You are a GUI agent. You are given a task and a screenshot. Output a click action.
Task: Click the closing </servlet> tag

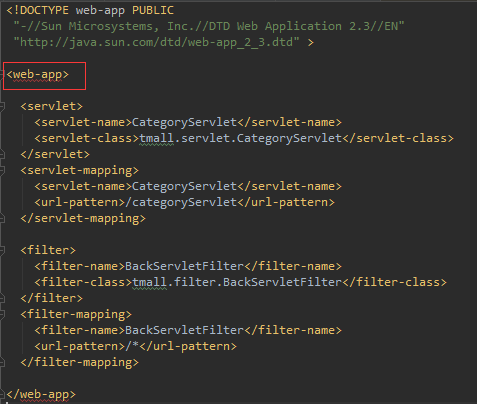tap(55, 154)
